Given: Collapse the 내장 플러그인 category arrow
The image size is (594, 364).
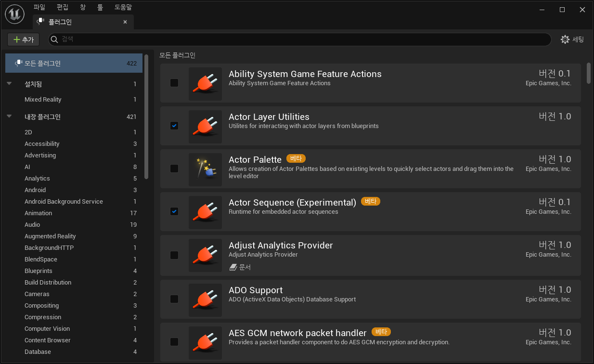Looking at the screenshot, I should (9, 117).
